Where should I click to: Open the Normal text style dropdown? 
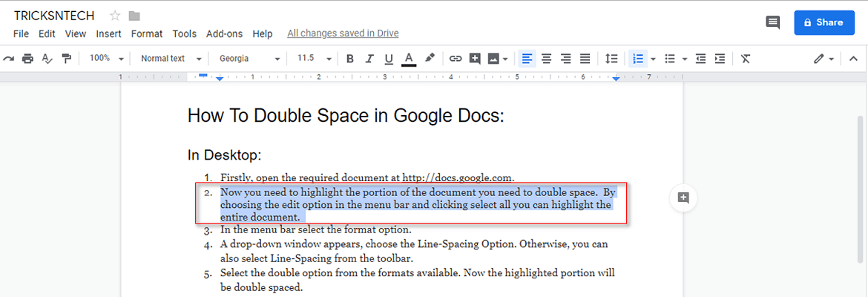(x=171, y=58)
